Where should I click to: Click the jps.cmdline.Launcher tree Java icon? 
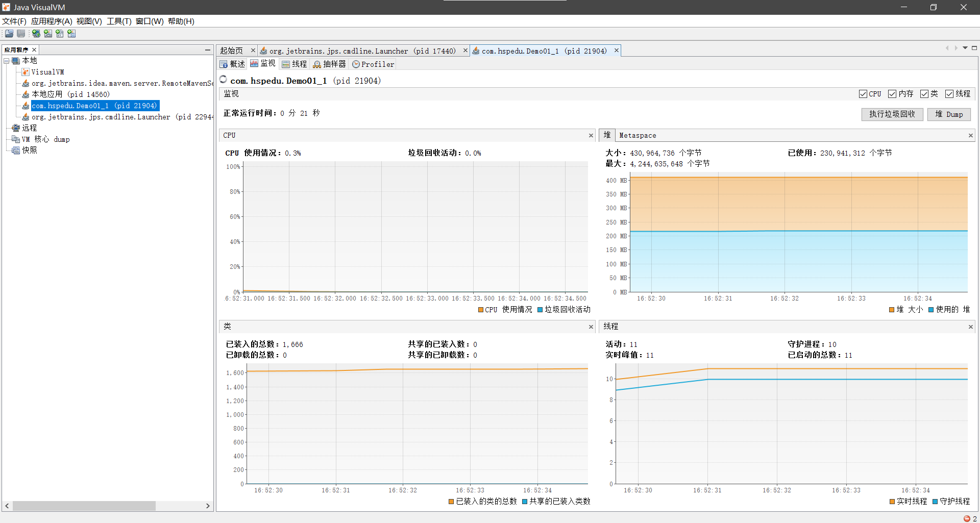[x=26, y=117]
